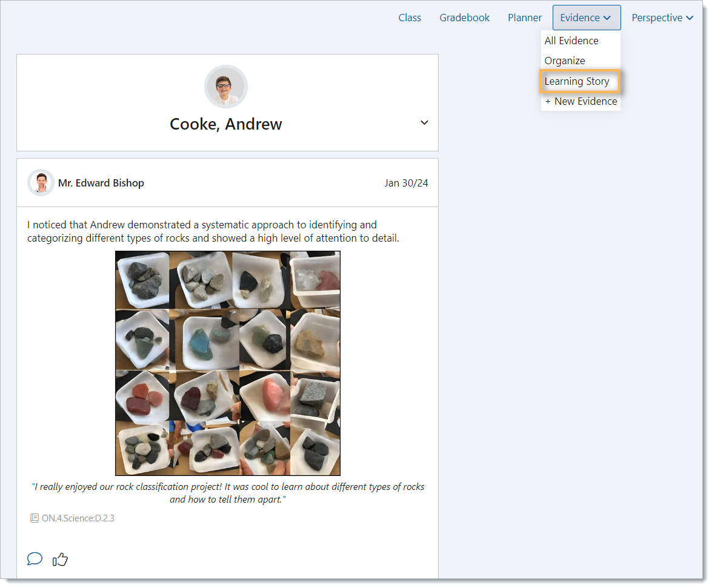Click the student's rock project quote
Screen dimensions: 712x588
click(227, 493)
